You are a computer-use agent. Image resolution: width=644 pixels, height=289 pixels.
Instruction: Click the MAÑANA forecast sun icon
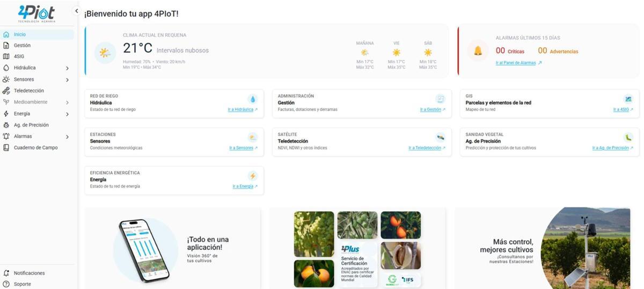tap(365, 53)
